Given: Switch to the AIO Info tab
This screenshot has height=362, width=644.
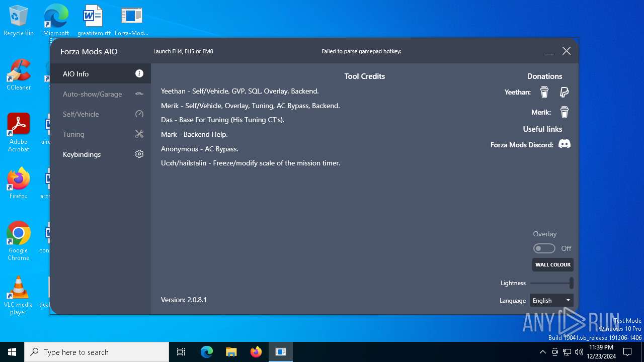Looking at the screenshot, I should (101, 73).
